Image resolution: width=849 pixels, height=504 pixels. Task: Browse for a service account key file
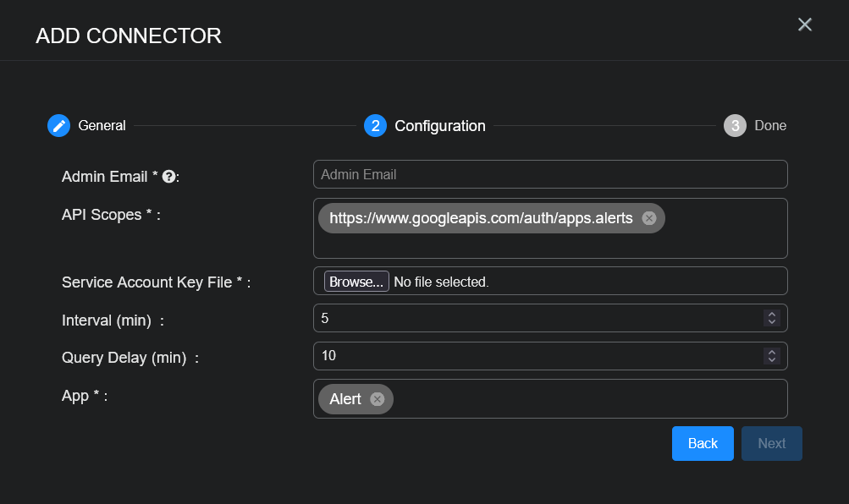pos(356,282)
